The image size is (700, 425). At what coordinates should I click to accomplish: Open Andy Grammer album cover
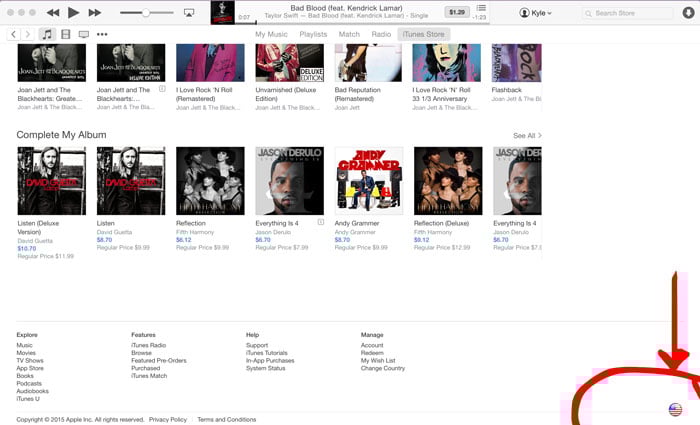point(369,181)
